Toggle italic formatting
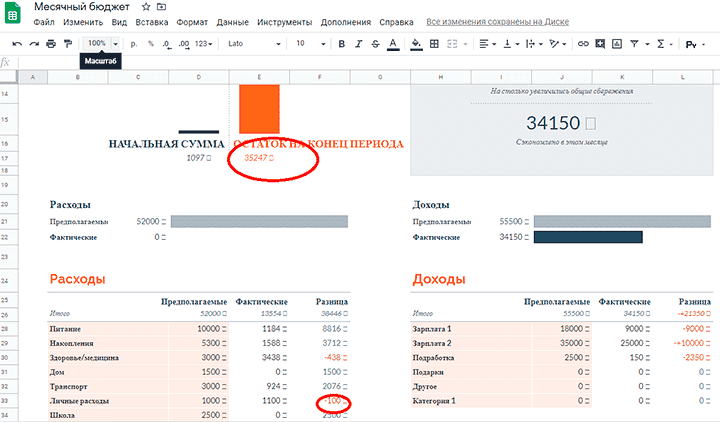Screen dimensions: 720x422 (357, 44)
